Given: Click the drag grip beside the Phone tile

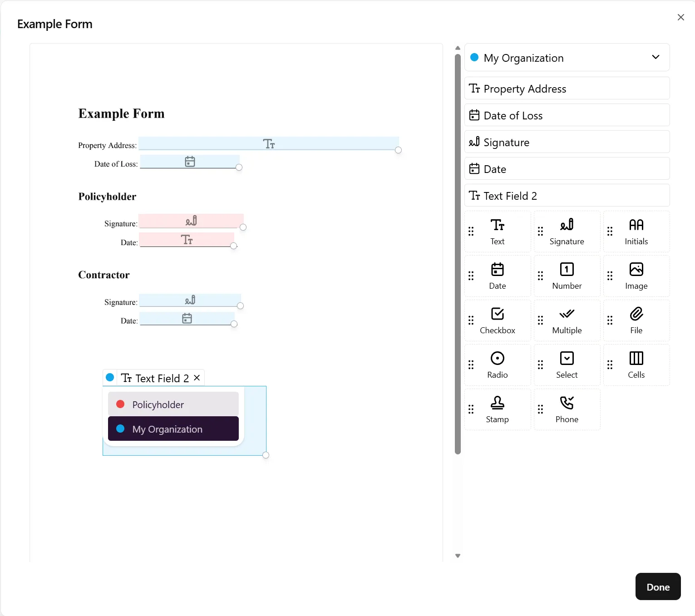Looking at the screenshot, I should coord(541,409).
